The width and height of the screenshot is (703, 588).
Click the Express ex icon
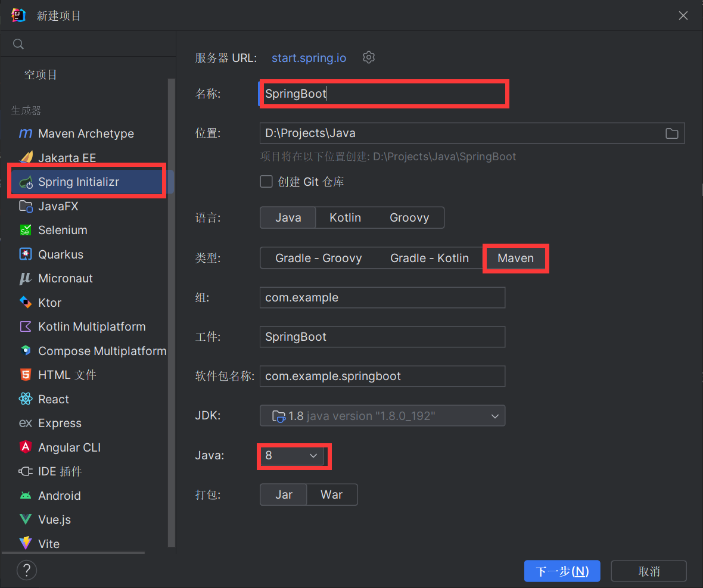pos(26,423)
